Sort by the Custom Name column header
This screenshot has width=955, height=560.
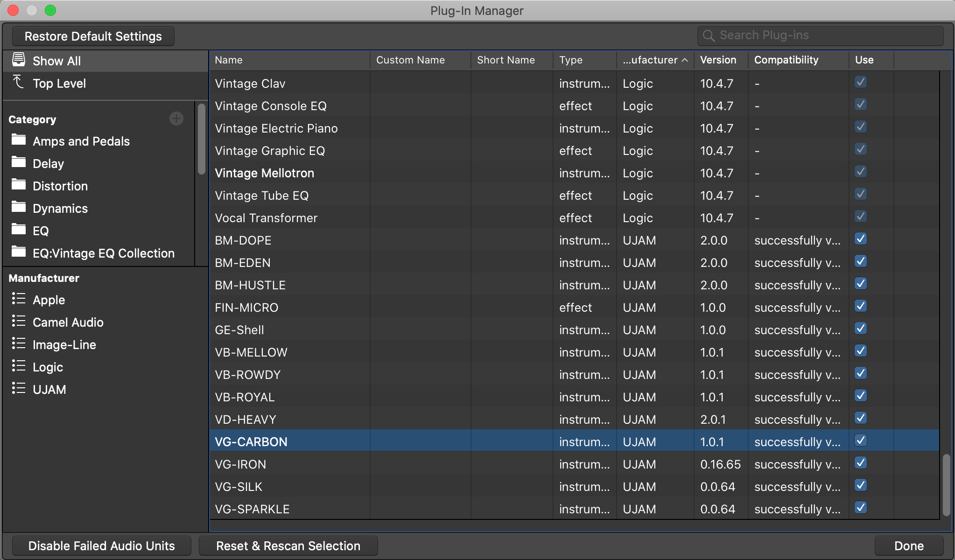pos(420,60)
